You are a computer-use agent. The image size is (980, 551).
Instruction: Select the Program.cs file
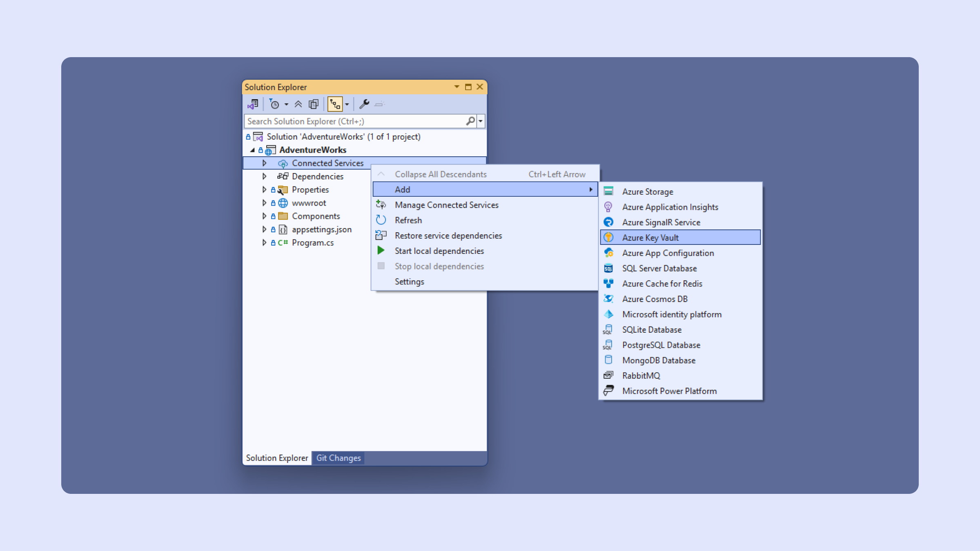pos(312,243)
